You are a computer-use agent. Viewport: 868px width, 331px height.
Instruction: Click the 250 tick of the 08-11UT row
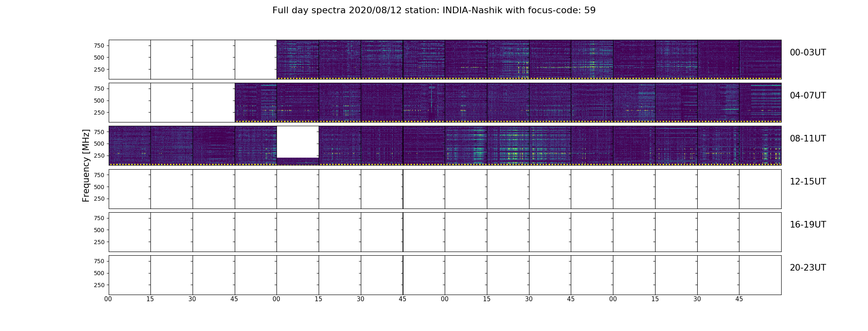point(99,156)
